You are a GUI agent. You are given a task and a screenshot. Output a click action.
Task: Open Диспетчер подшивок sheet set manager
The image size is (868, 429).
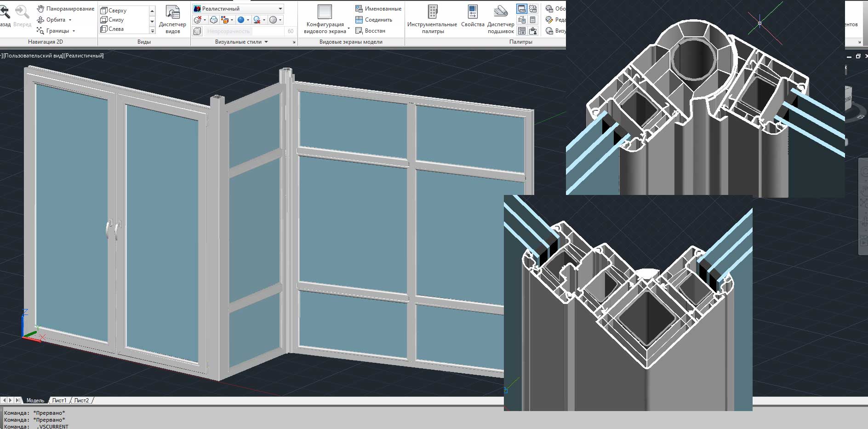click(x=501, y=19)
